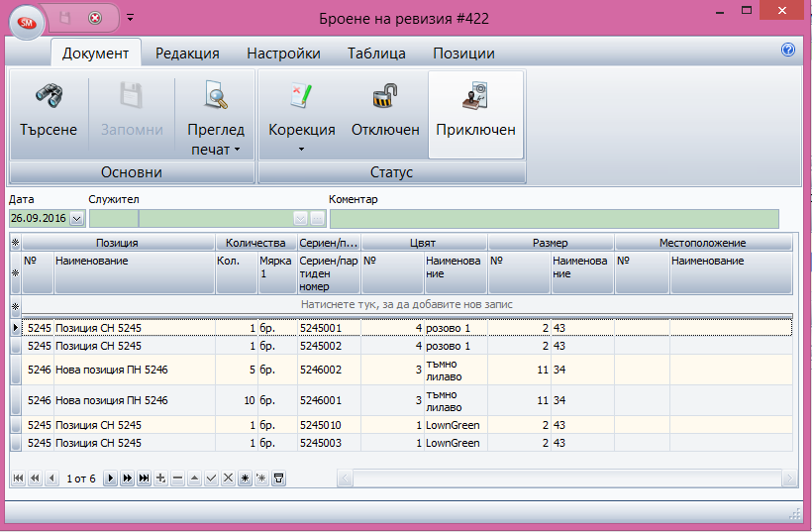Click the window resize grip in status bar
Viewport: 812px width, 532px height.
794,514
